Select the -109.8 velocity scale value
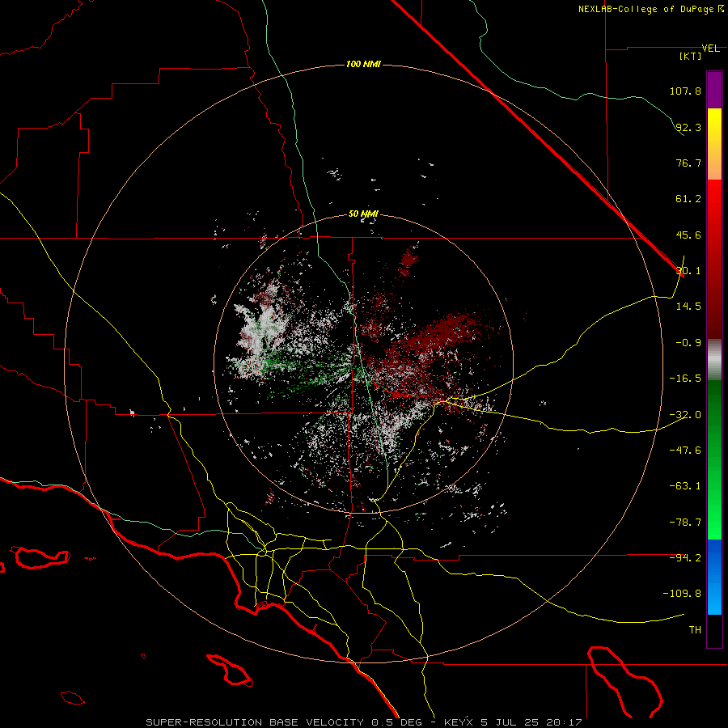Image resolution: width=728 pixels, height=728 pixels. point(683,594)
